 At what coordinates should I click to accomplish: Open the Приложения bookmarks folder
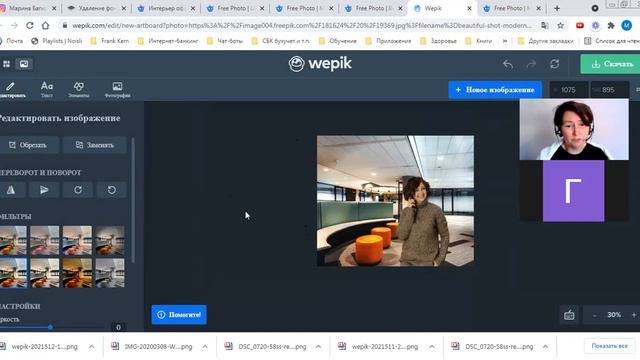[x=389, y=41]
